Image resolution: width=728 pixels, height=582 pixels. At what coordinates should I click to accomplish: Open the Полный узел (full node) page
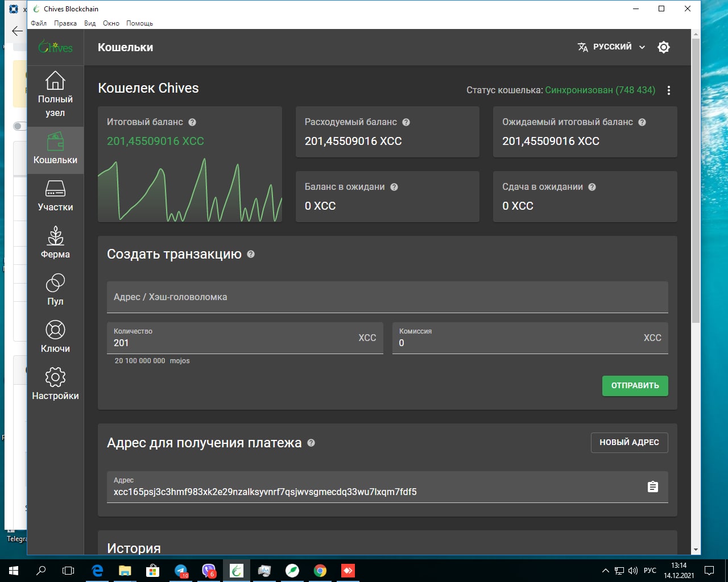point(55,94)
